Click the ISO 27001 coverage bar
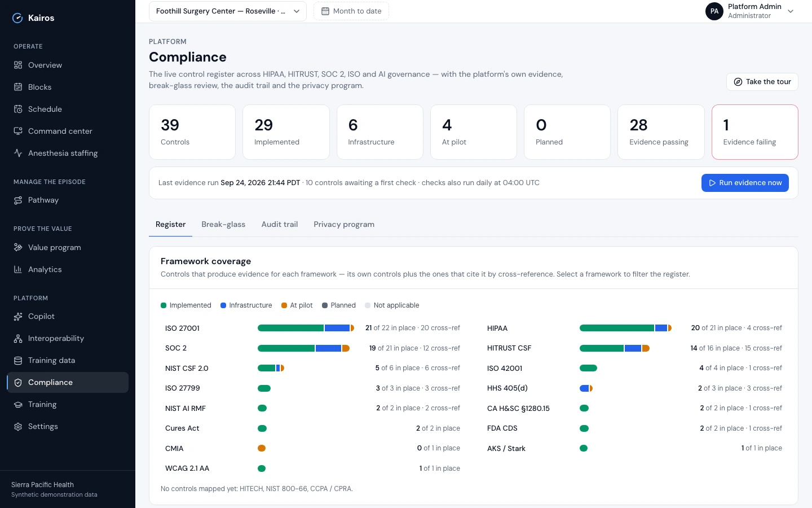This screenshot has height=508, width=812. click(306, 328)
